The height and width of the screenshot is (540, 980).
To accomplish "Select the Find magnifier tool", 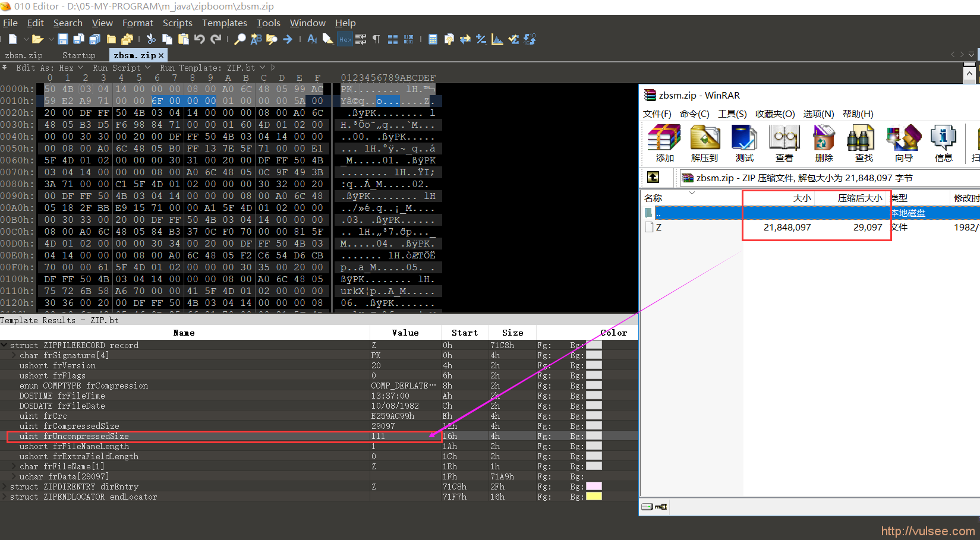I will pyautogui.click(x=239, y=39).
